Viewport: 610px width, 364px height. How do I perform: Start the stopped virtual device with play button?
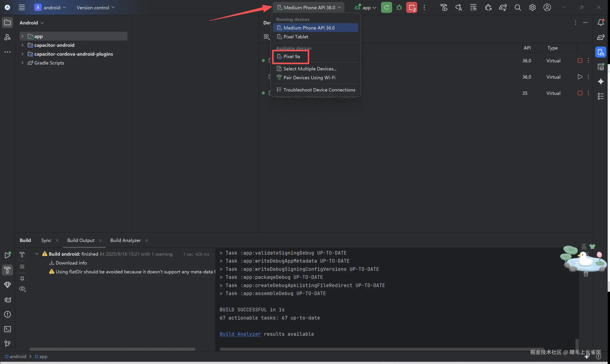pos(580,77)
